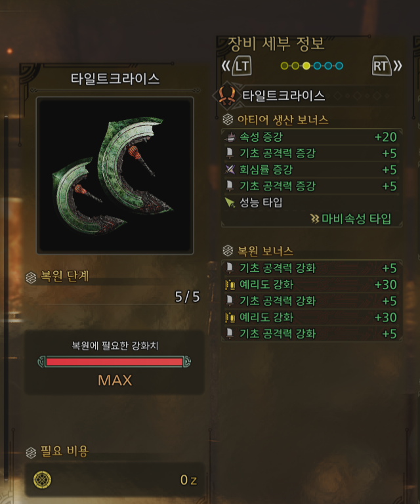The height and width of the screenshot is (504, 420).
Task: Click the element boost icon beside 속성 증강
Action: [230, 137]
